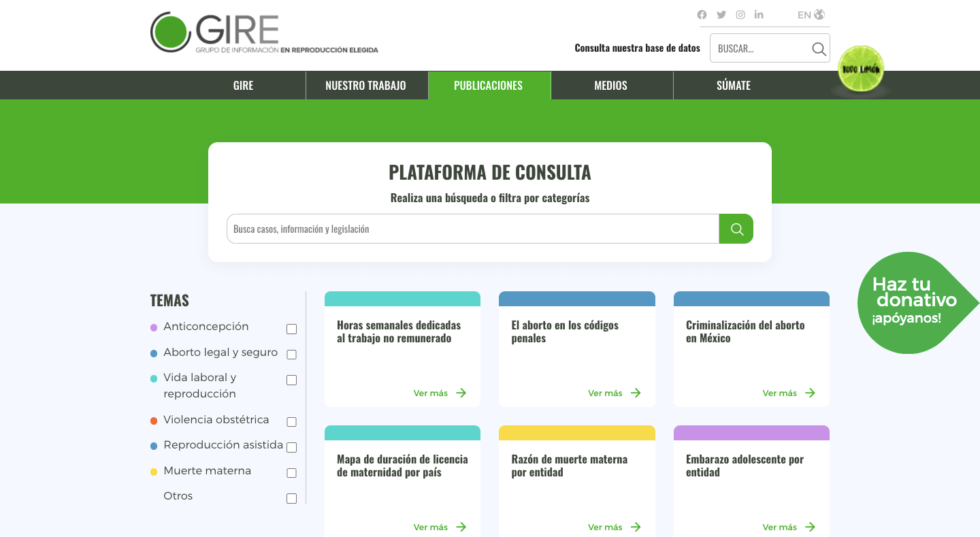The image size is (980, 537).
Task: Open GIRE Instagram profile icon
Action: (740, 15)
